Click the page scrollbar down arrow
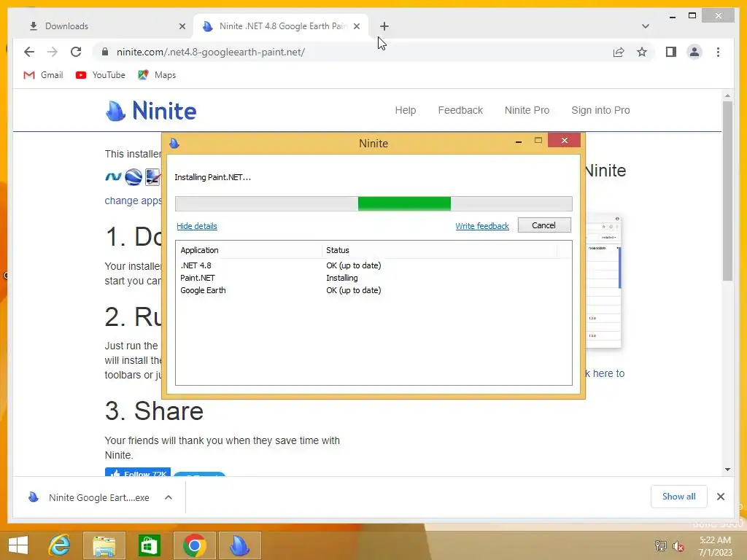Screen dimensions: 747x560 [727, 469]
